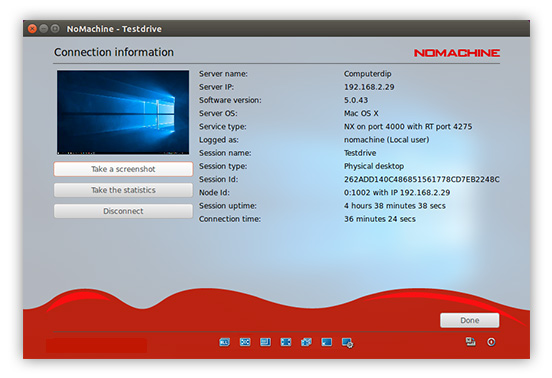Click the fit-to-window icon with inward arrows
Screen dimensions: 552x378
point(245,342)
